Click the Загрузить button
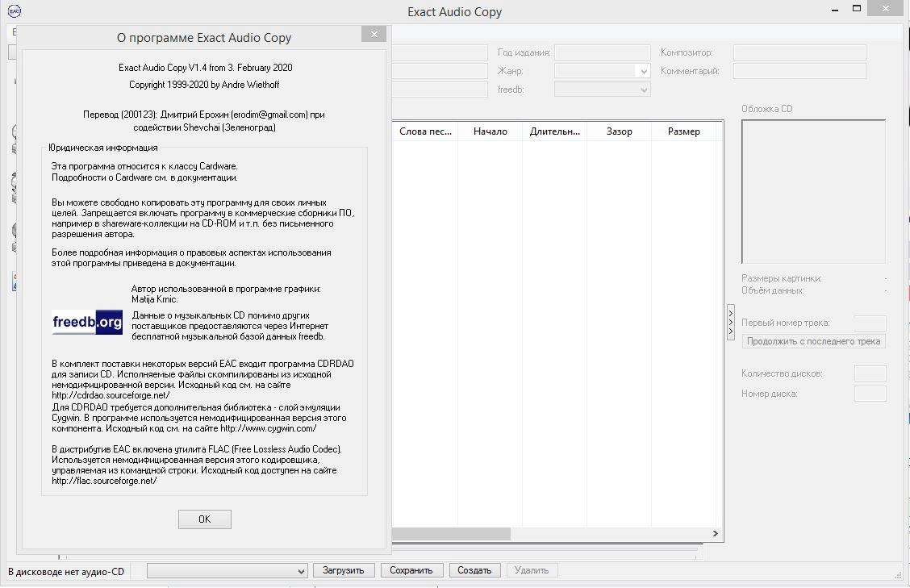 point(344,570)
